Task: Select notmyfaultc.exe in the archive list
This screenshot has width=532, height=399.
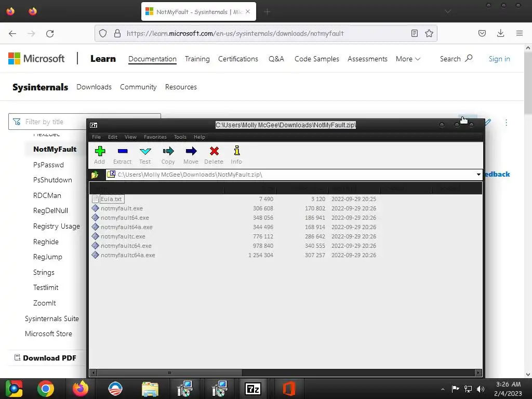Action: (285, 236)
